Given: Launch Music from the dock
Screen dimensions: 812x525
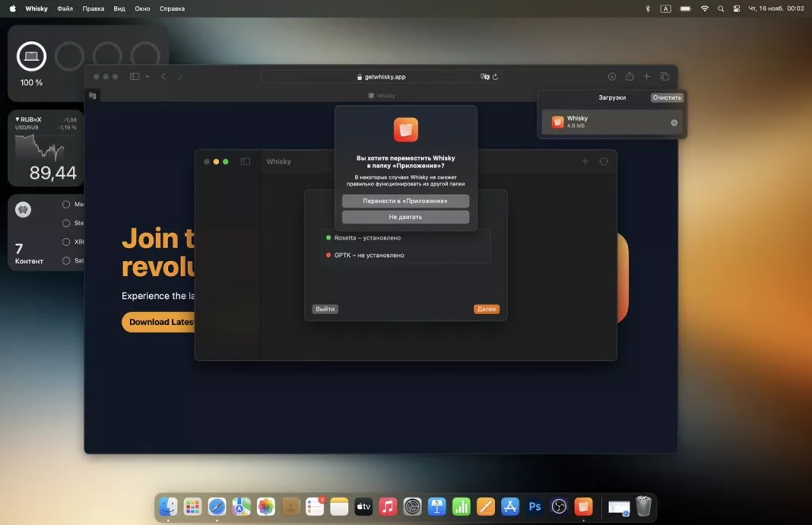Looking at the screenshot, I should pos(388,506).
